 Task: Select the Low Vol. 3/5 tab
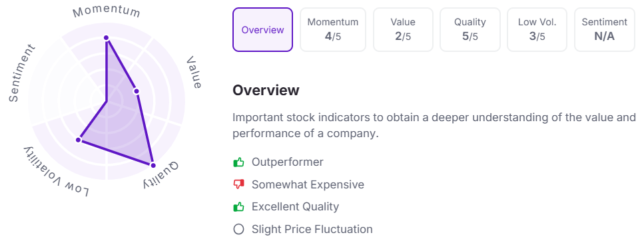point(537,29)
